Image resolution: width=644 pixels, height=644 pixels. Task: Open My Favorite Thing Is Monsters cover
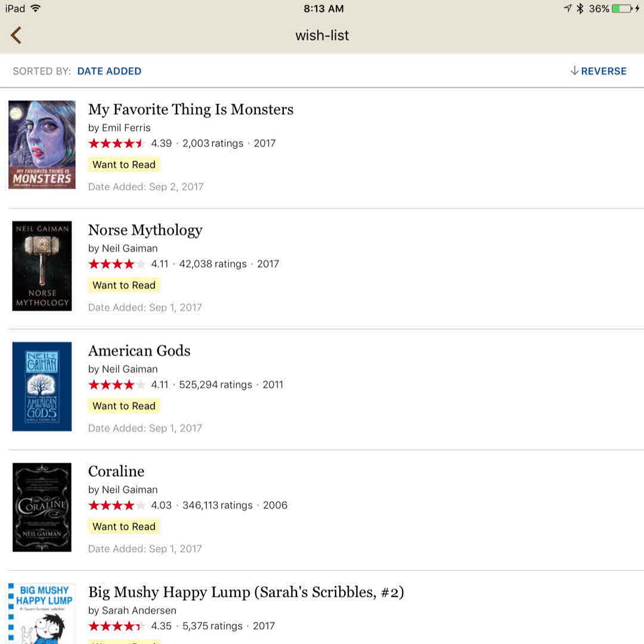pos(42,145)
